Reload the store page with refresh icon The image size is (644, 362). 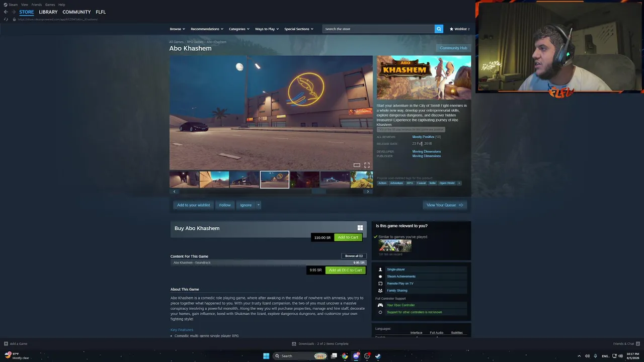tap(6, 19)
